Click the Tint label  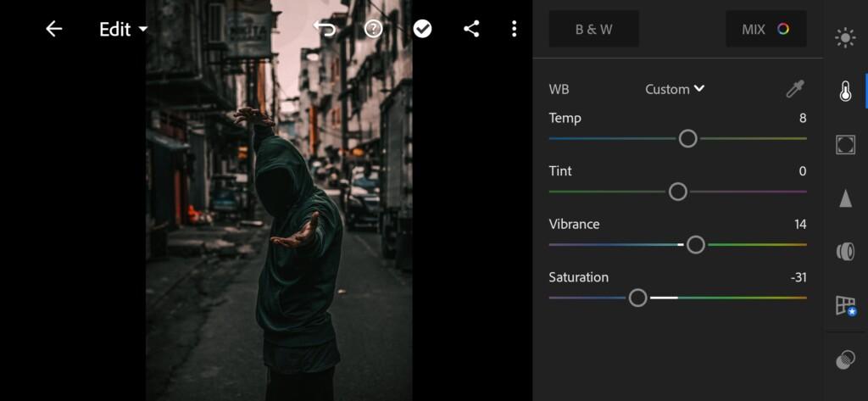pyautogui.click(x=560, y=171)
